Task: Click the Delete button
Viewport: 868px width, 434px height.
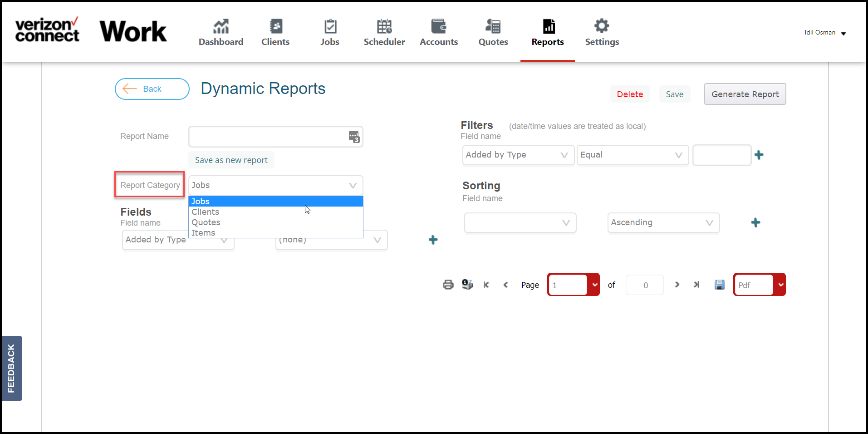Action: (x=630, y=94)
